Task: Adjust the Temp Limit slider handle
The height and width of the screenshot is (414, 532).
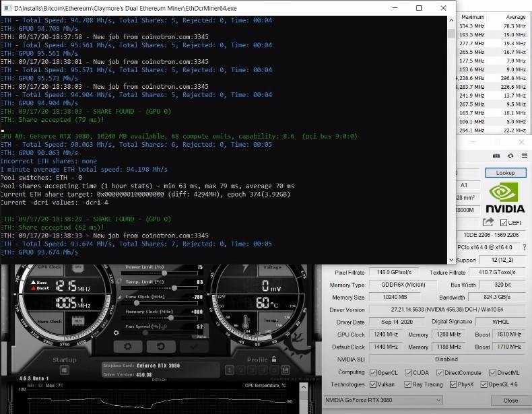Action: pyautogui.click(x=174, y=288)
